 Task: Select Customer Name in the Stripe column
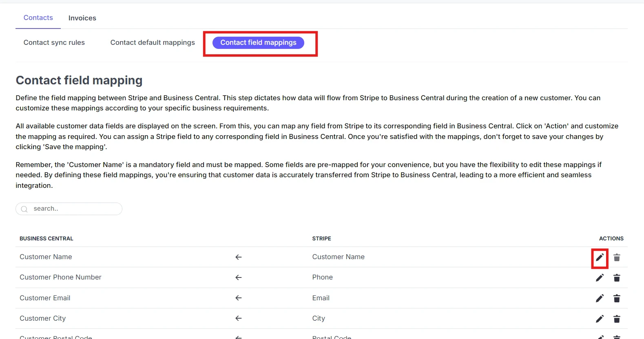(x=339, y=257)
